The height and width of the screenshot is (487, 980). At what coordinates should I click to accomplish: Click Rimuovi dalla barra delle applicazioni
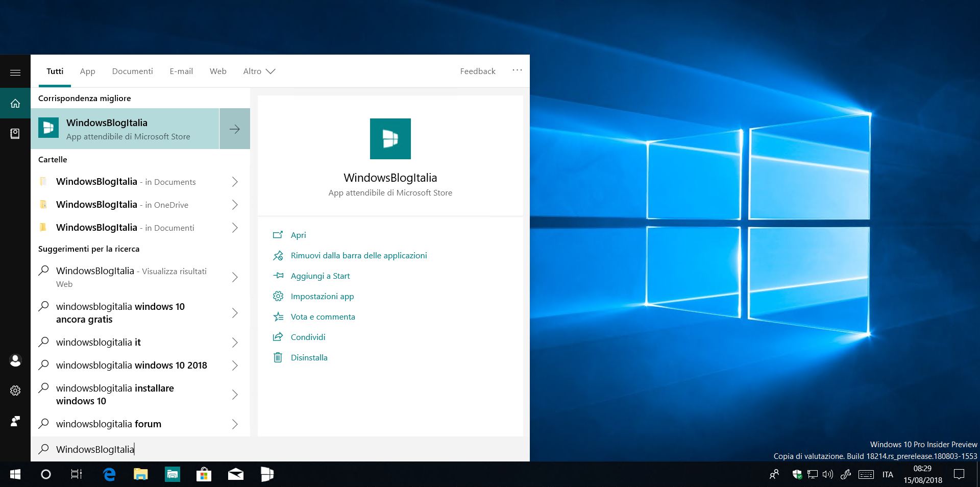(x=359, y=255)
